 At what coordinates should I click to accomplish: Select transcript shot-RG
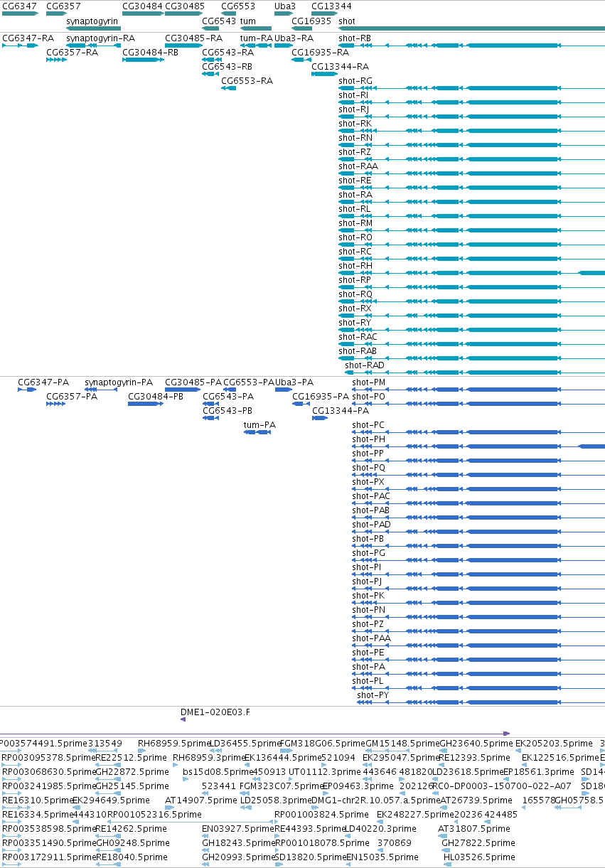click(x=355, y=80)
